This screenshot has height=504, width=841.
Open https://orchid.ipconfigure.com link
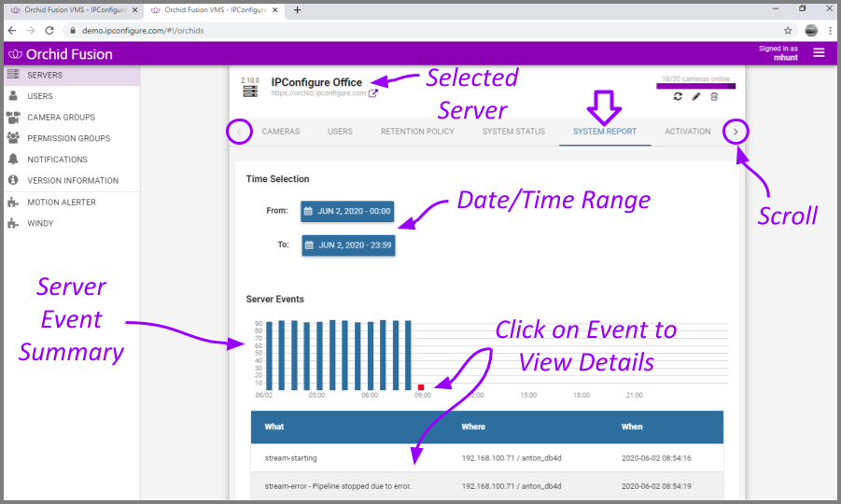click(318, 93)
